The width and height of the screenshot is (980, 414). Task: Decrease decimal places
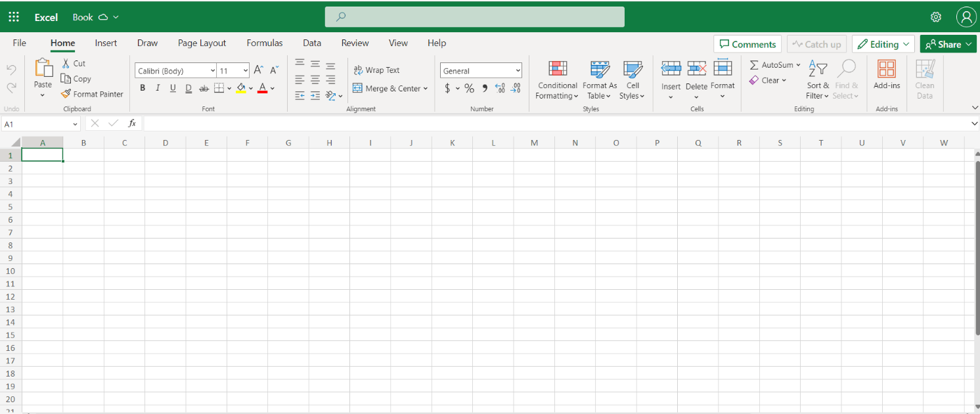pos(516,88)
